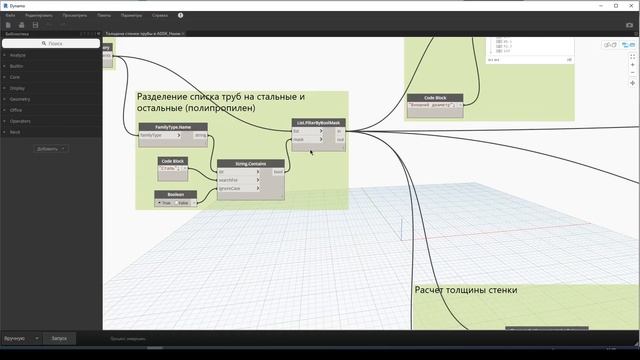Click the group title Расчет толщины стенки
The width and height of the screenshot is (640, 360).
click(466, 290)
